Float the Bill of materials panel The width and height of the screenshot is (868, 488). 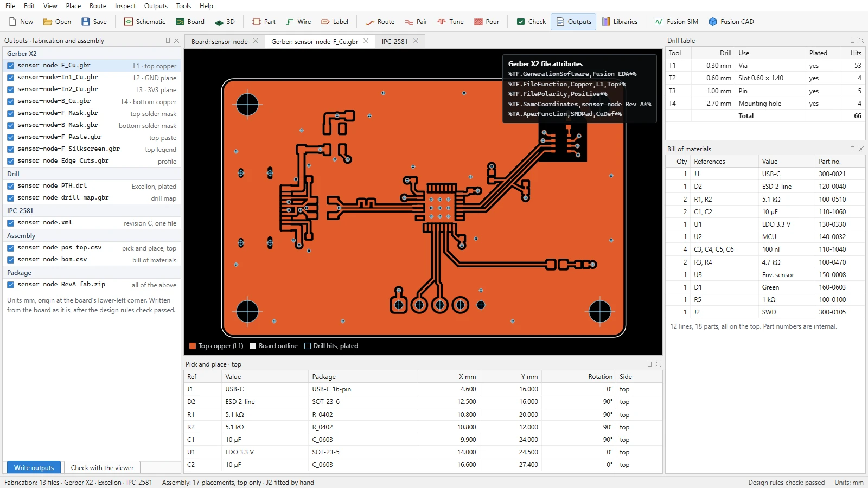(852, 149)
